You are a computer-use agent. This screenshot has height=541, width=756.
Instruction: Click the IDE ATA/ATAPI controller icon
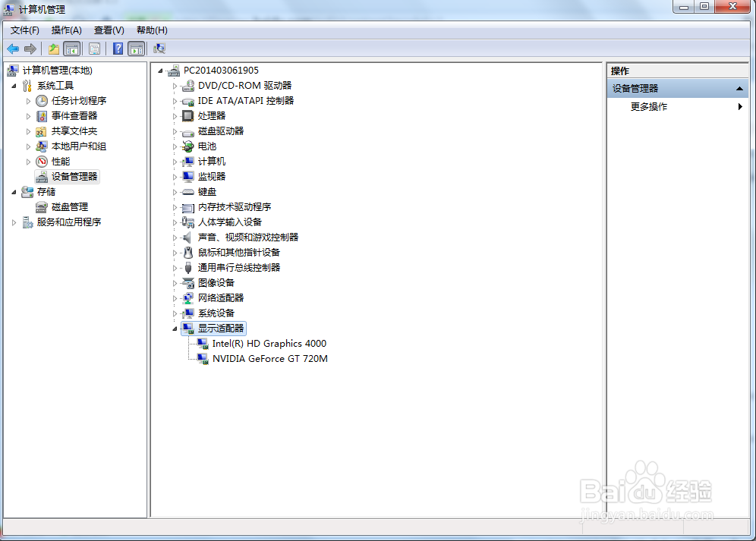click(188, 101)
